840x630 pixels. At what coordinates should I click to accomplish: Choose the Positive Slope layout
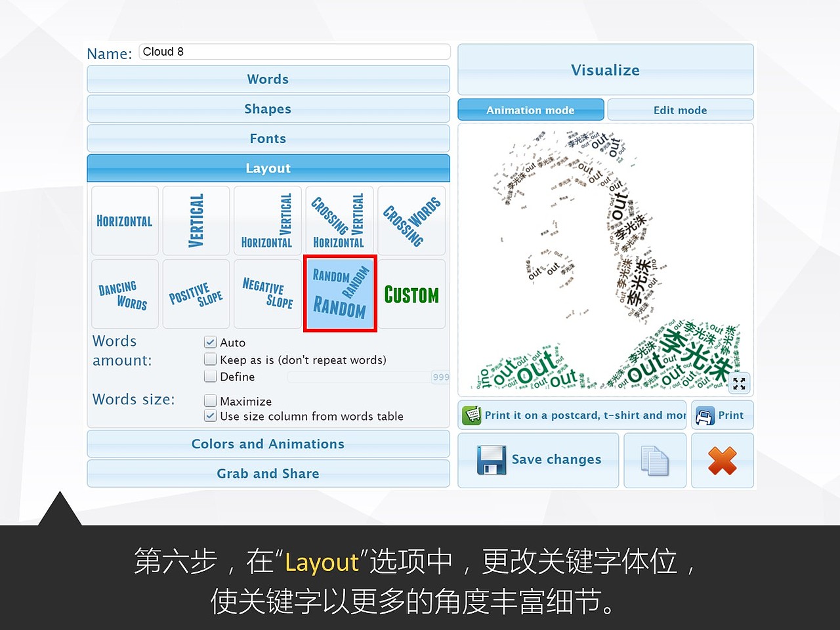click(x=196, y=293)
